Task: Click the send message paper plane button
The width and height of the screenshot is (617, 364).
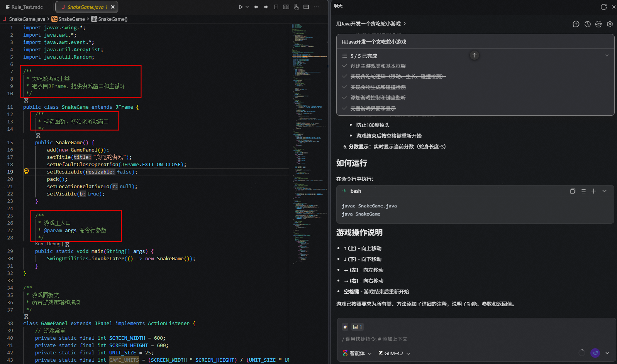Action: coord(595,353)
